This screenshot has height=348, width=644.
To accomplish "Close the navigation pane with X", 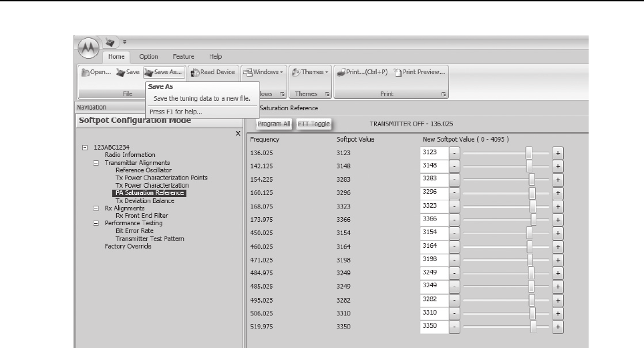I will point(238,134).
